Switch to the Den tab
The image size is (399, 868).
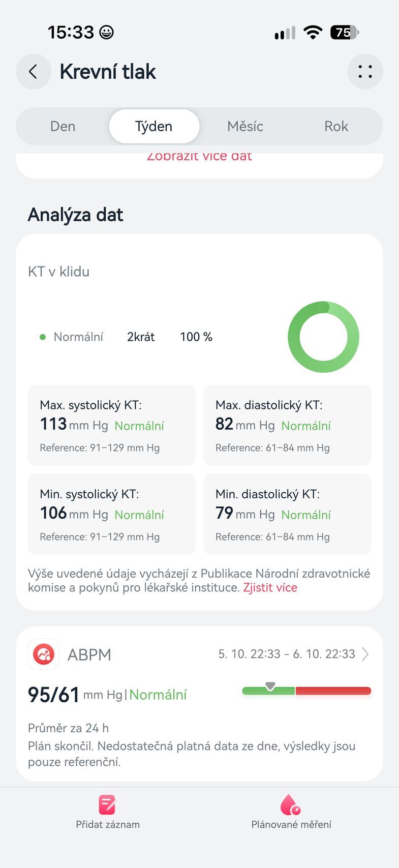tap(63, 126)
